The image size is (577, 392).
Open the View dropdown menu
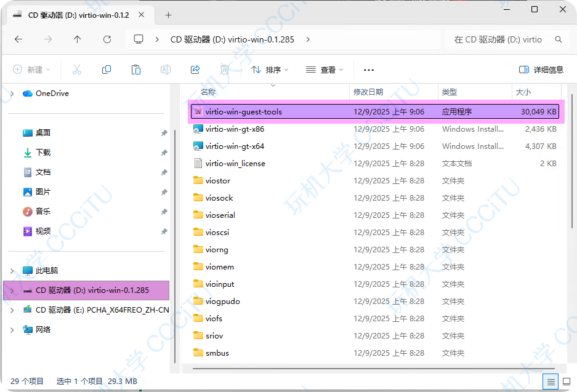[x=325, y=70]
